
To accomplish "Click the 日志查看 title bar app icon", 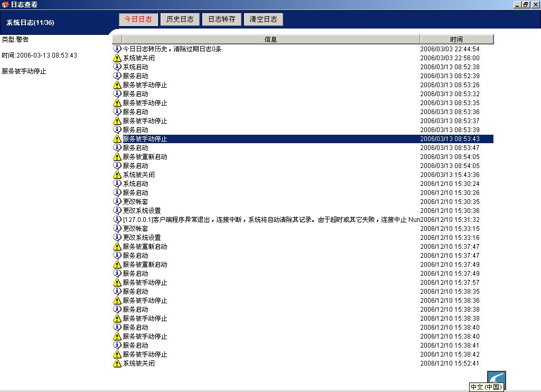I will (5, 4).
